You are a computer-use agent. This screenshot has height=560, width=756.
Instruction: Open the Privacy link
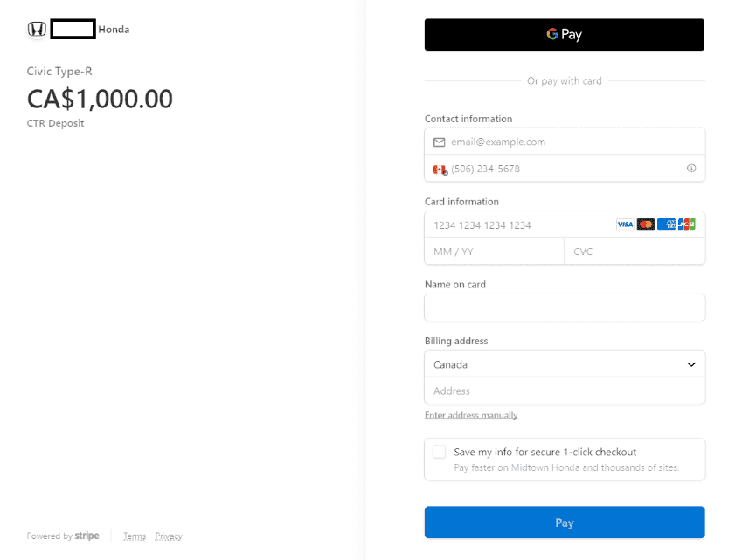click(x=169, y=536)
